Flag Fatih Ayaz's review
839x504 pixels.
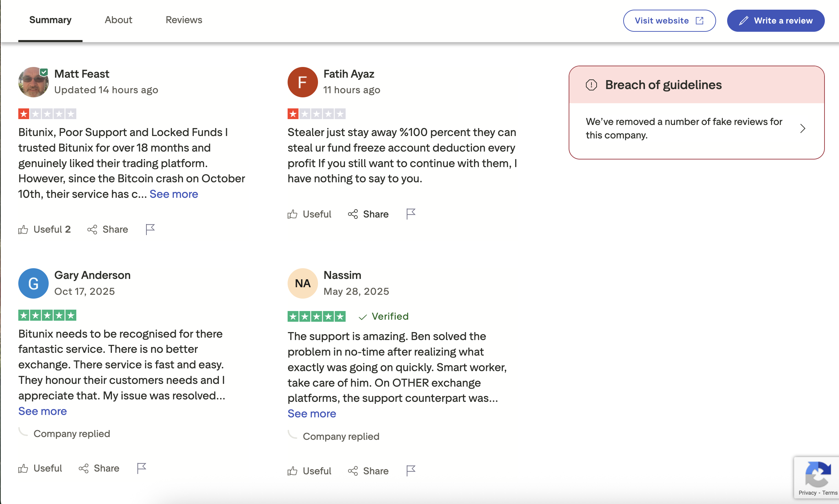[411, 214]
